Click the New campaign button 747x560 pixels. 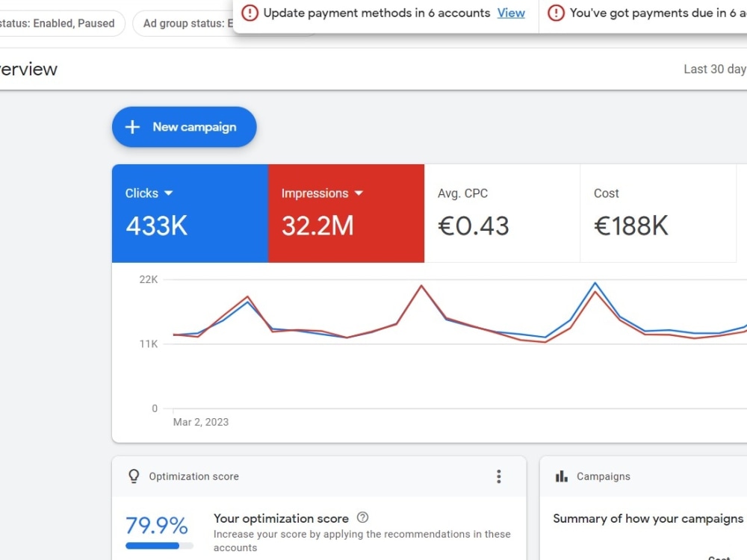pyautogui.click(x=184, y=127)
